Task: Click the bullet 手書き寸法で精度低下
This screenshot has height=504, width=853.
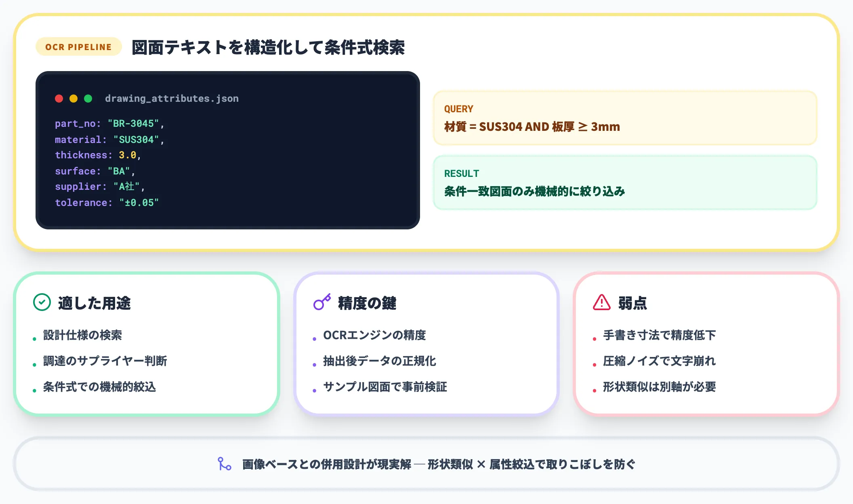Action: pyautogui.click(x=659, y=335)
